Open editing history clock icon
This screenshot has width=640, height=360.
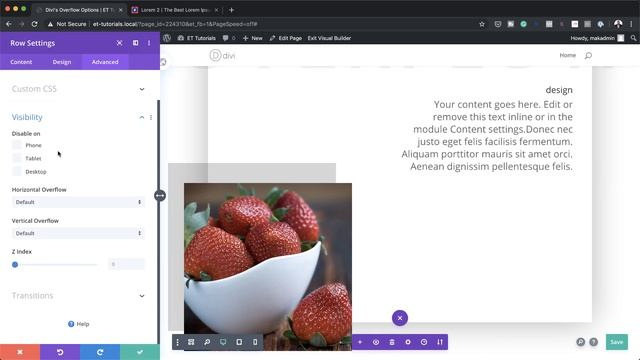coord(424,342)
